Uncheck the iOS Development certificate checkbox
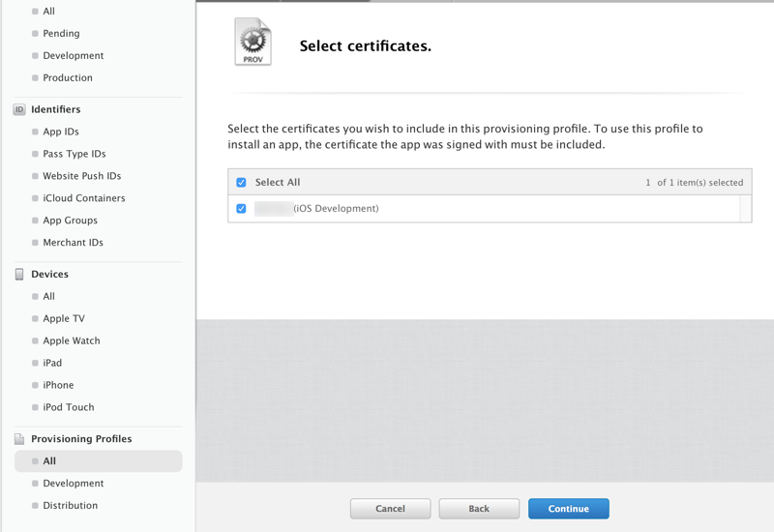This screenshot has width=774, height=532. (242, 208)
